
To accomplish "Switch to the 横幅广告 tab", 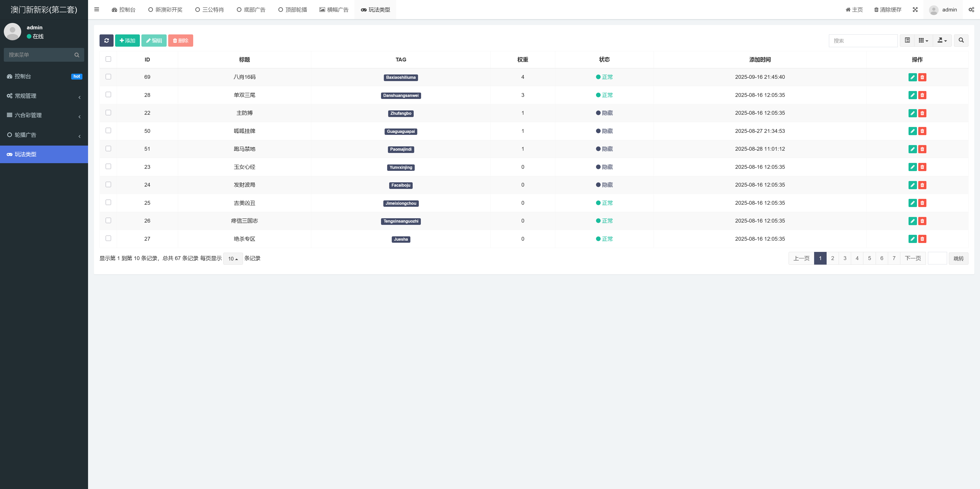I will 334,9.
